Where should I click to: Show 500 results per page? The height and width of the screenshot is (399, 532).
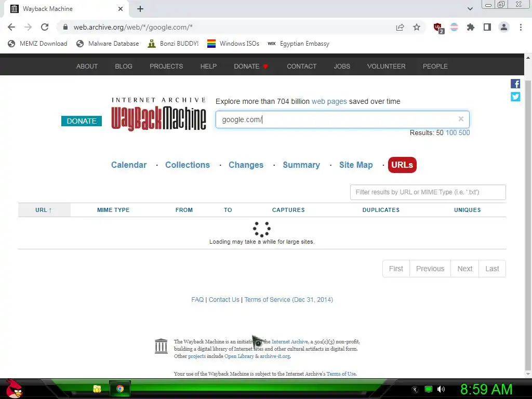click(464, 132)
